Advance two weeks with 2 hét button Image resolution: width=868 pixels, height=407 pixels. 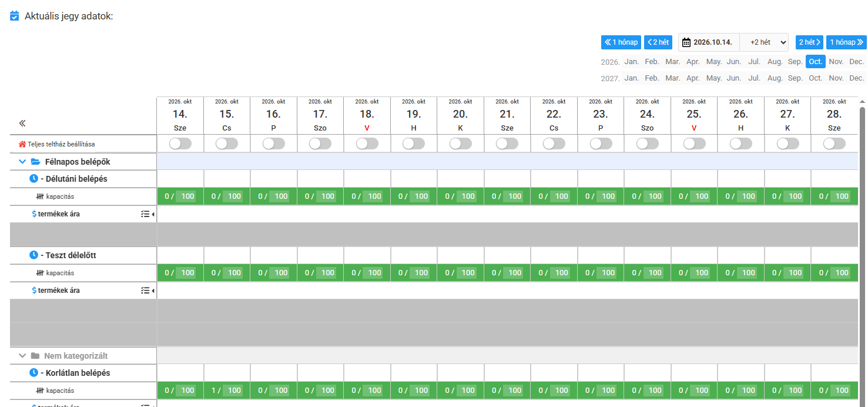pos(809,42)
